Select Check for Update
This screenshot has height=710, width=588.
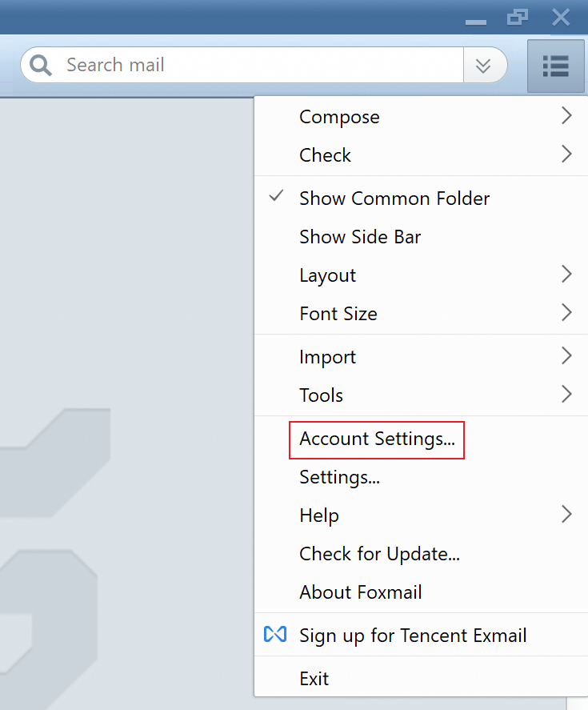379,554
